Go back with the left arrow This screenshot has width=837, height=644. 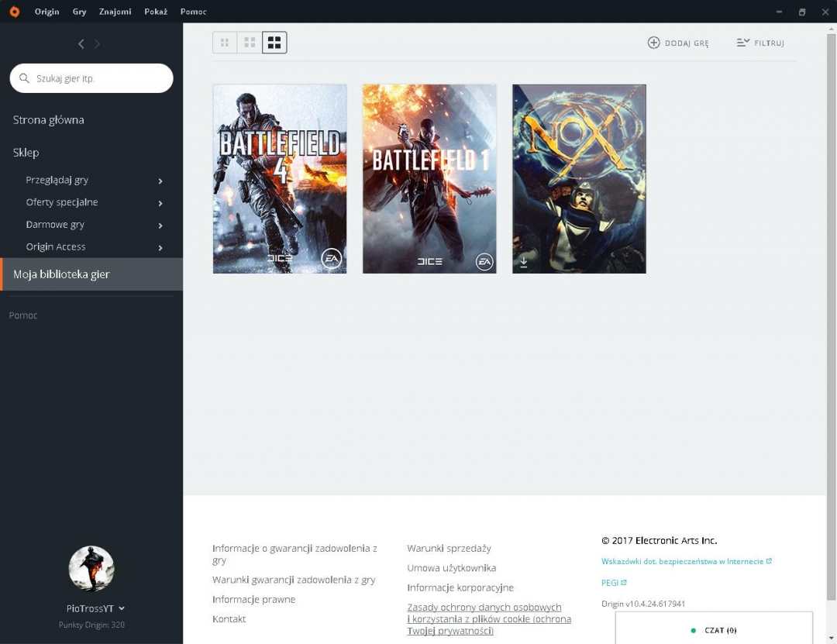[81, 44]
